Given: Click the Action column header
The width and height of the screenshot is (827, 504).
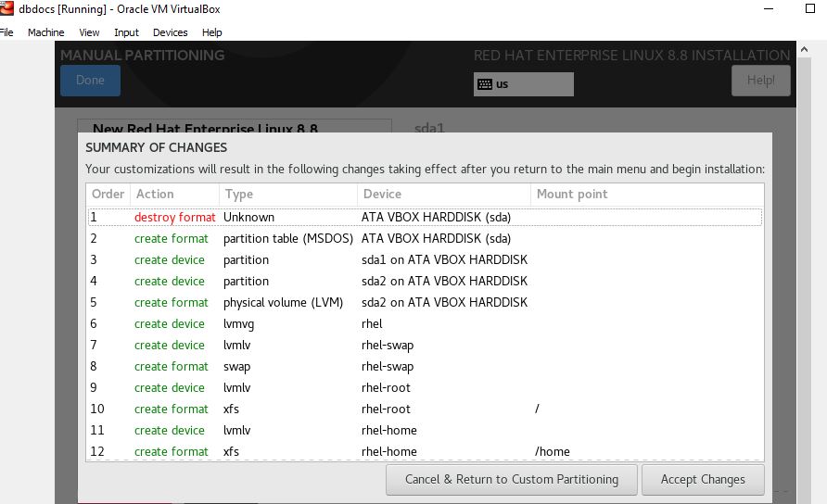Looking at the screenshot, I should (x=174, y=194).
